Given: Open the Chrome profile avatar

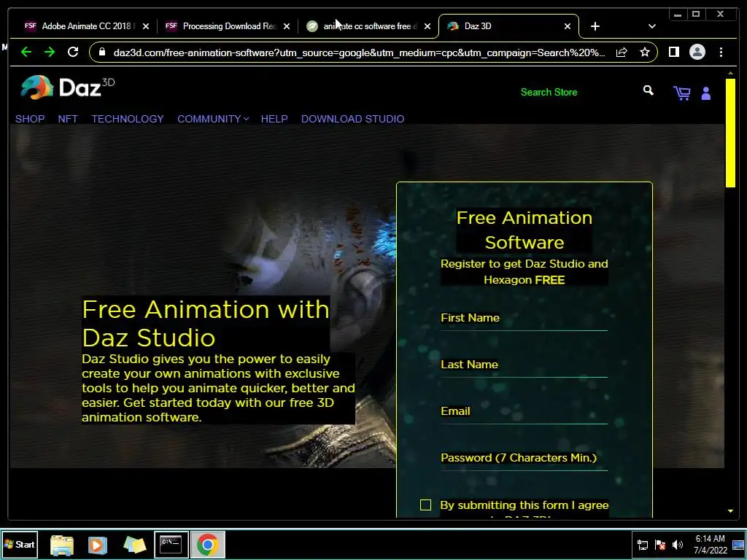Looking at the screenshot, I should coord(697,52).
